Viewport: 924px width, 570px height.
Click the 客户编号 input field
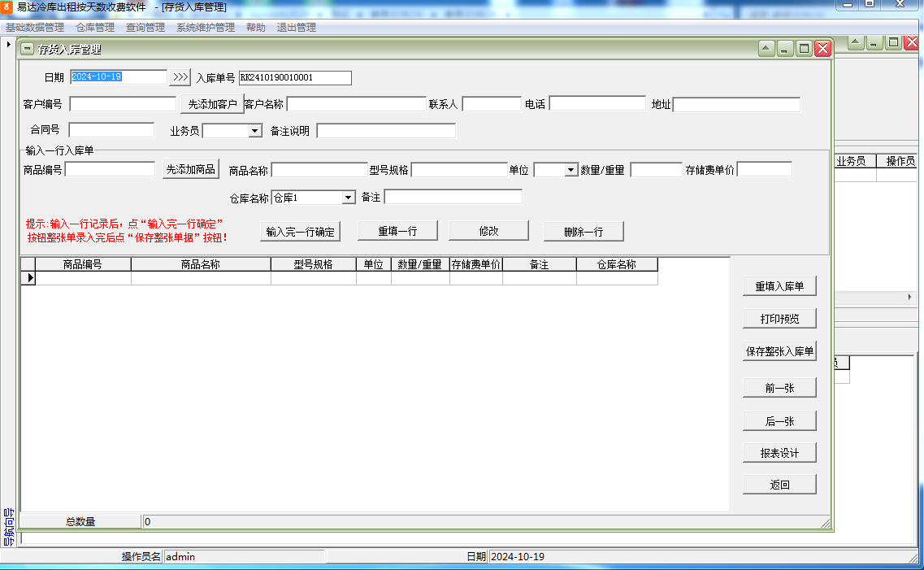click(x=123, y=104)
